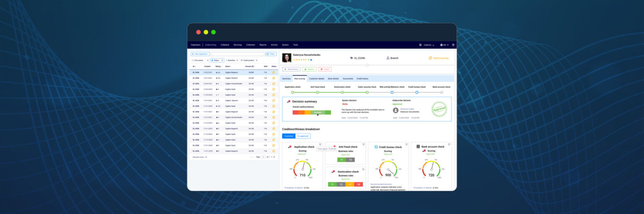
Task: Click the globe language icon
Action: (x=441, y=45)
